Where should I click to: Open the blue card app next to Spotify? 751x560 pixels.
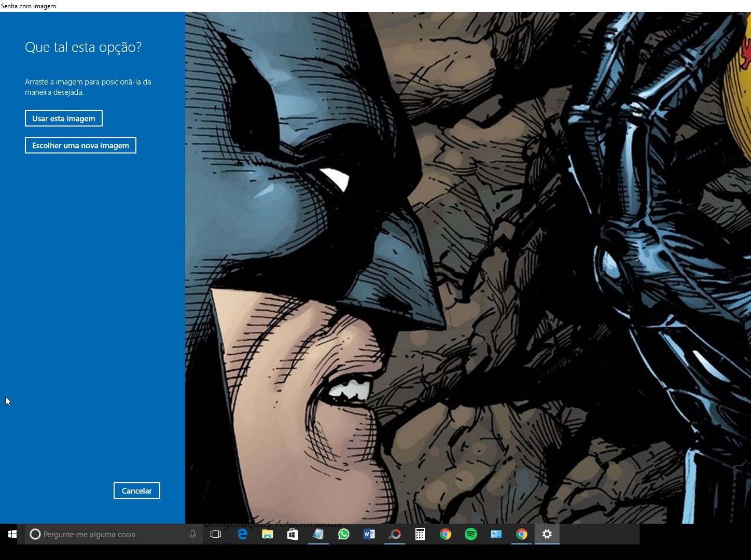[496, 534]
